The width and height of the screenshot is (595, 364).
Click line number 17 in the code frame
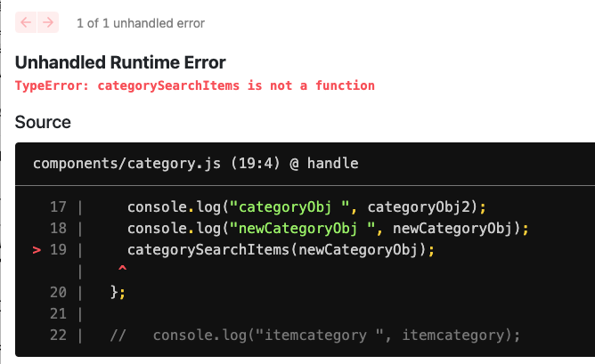pyautogui.click(x=59, y=207)
